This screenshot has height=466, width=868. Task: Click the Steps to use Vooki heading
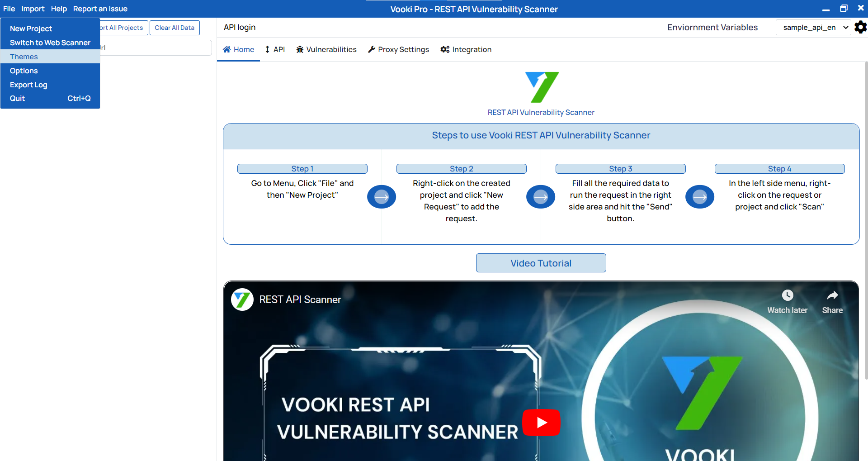(x=541, y=135)
